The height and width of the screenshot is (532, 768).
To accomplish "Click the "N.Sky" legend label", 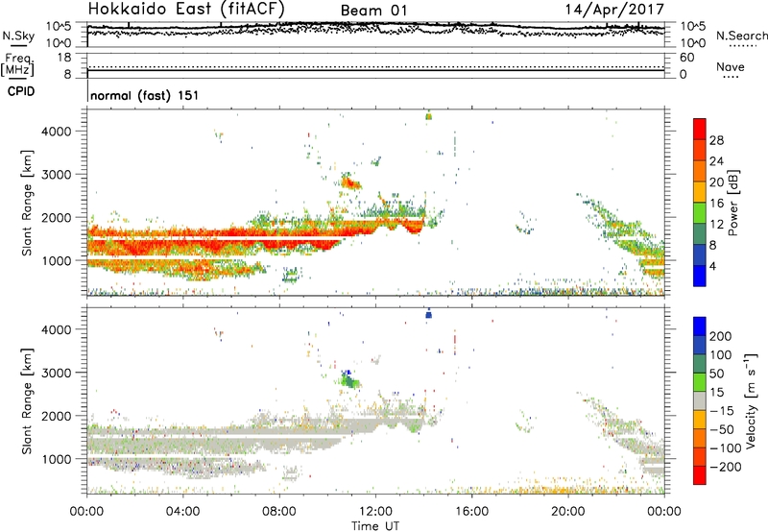I will click(x=18, y=36).
